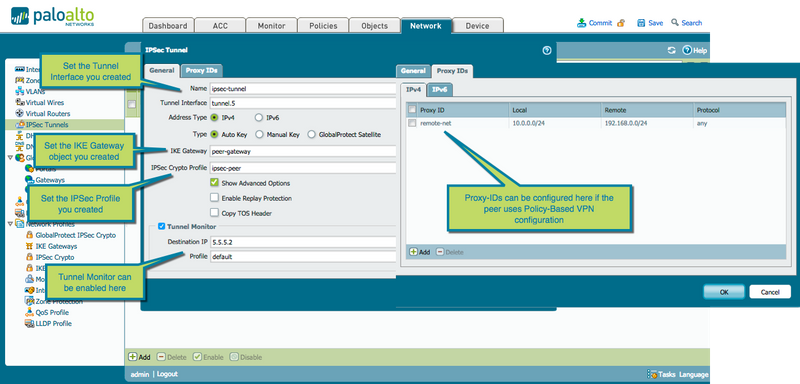Open the IPv6 tab in Proxy IDs
Viewport: 800px width, 384px height.
[440, 89]
